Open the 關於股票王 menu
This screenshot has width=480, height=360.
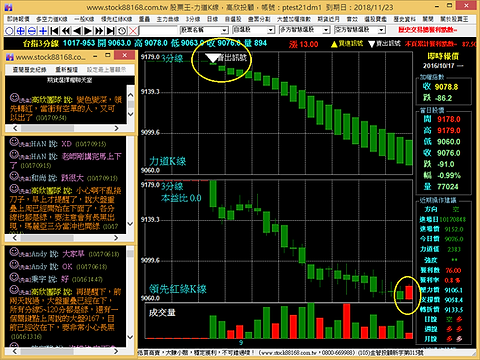[454, 19]
